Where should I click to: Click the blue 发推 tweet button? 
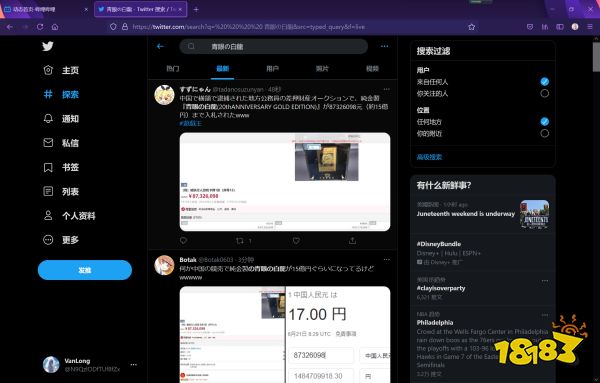pos(85,270)
